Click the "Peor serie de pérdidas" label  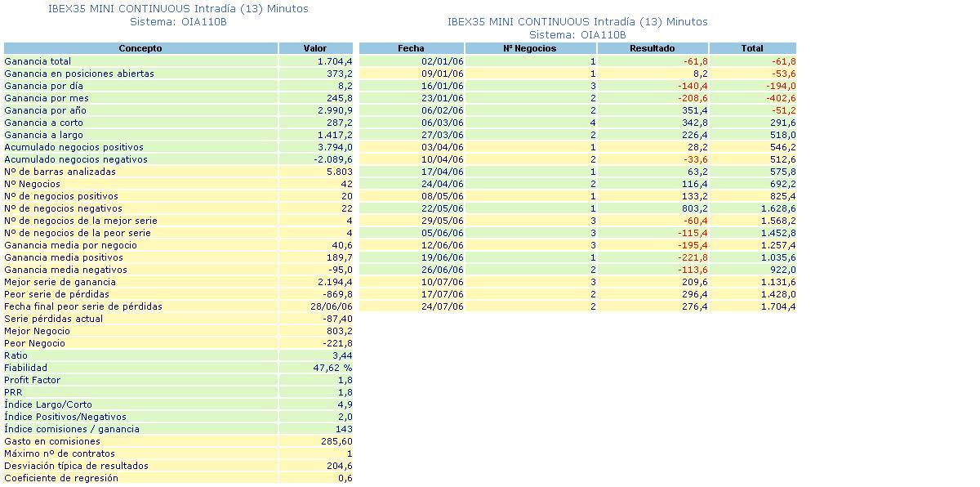(x=56, y=294)
